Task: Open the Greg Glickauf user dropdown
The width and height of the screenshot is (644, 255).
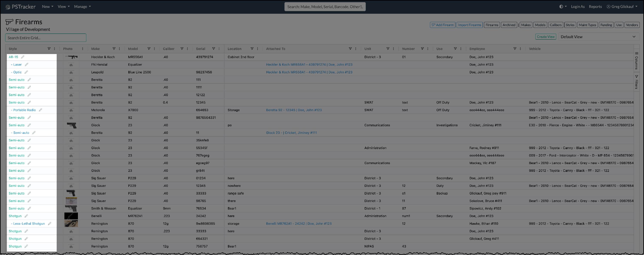Action: coord(622,7)
